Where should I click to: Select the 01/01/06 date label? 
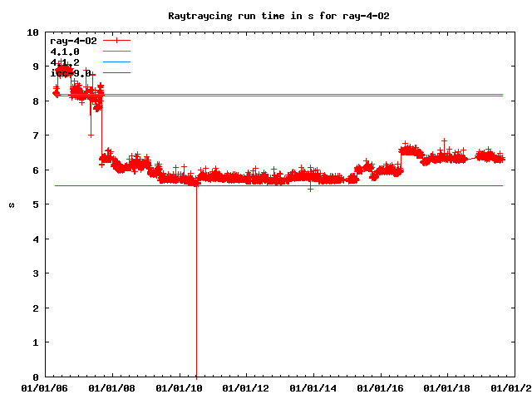pyautogui.click(x=44, y=388)
